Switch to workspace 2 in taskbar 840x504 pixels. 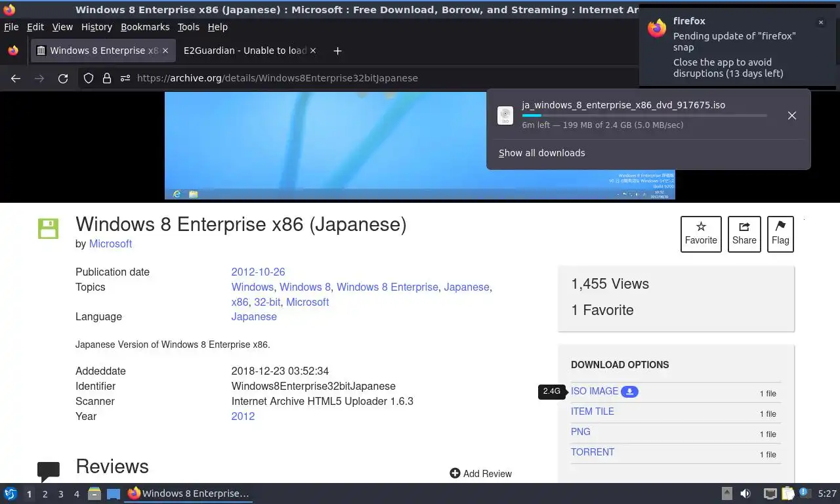[x=45, y=494]
